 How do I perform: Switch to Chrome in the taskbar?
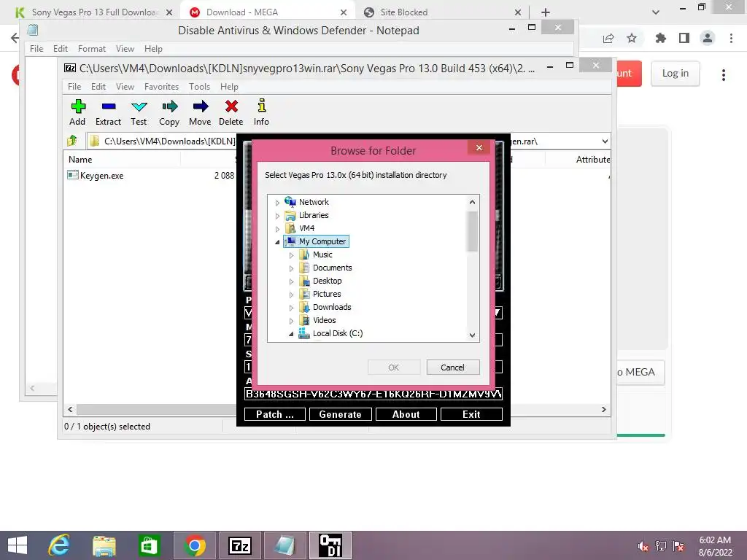(x=194, y=545)
